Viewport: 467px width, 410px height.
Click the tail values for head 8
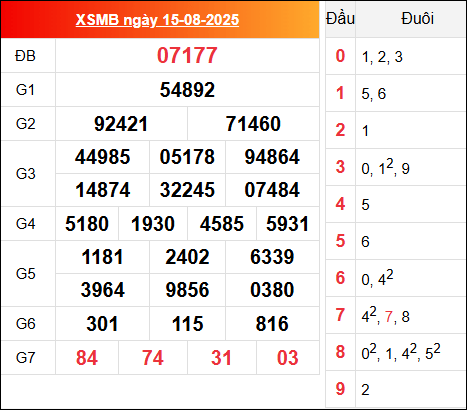pyautogui.click(x=401, y=352)
